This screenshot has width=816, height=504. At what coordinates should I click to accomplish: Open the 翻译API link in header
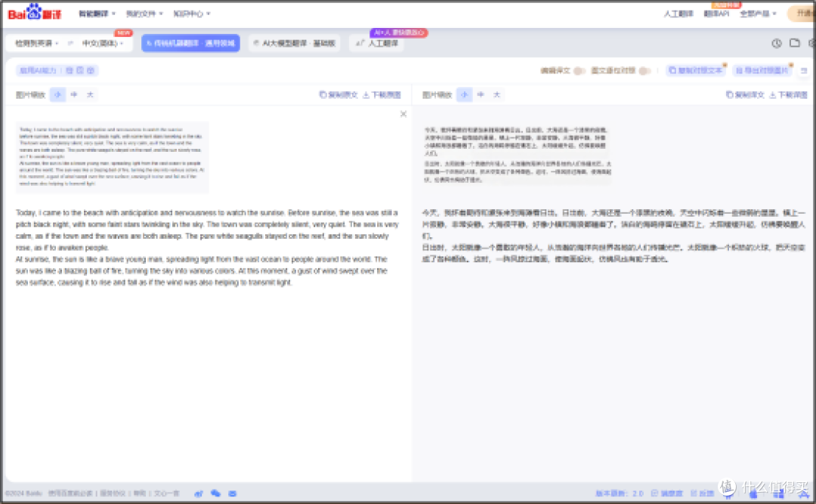[716, 14]
